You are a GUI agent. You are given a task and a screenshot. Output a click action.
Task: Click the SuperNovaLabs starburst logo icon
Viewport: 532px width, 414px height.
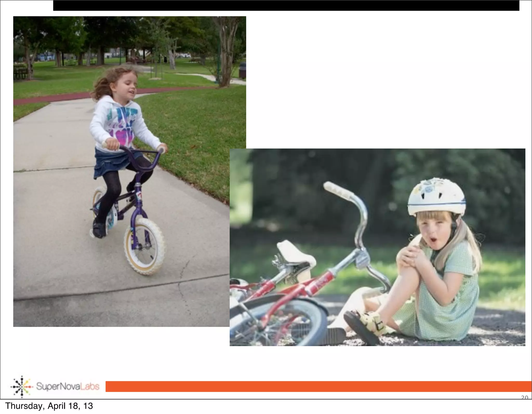pos(22,386)
